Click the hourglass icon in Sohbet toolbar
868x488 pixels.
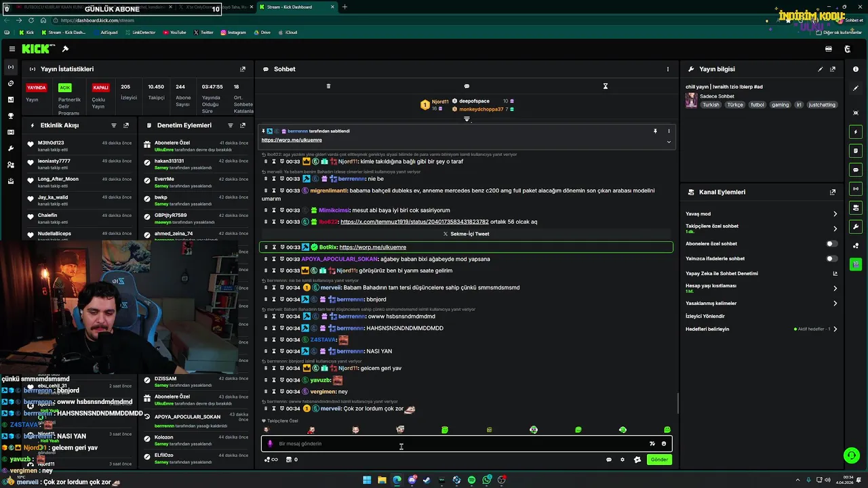click(606, 86)
